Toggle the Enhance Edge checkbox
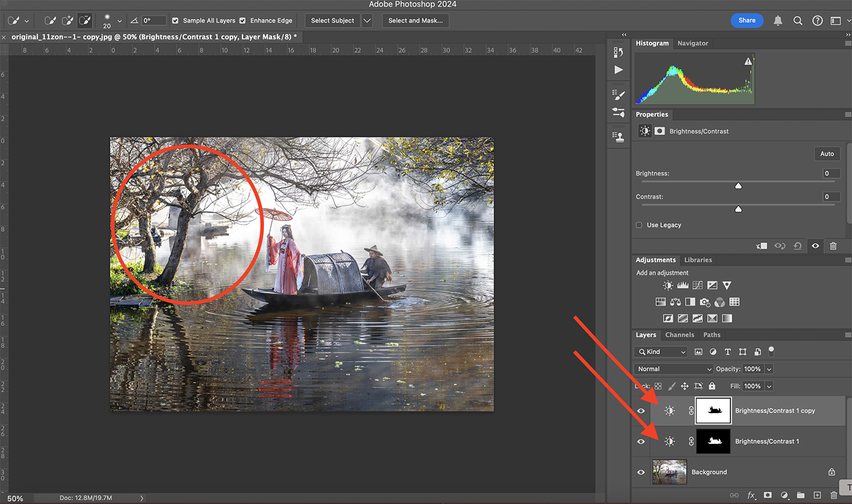Screen dimensions: 852x504 [x=242, y=20]
